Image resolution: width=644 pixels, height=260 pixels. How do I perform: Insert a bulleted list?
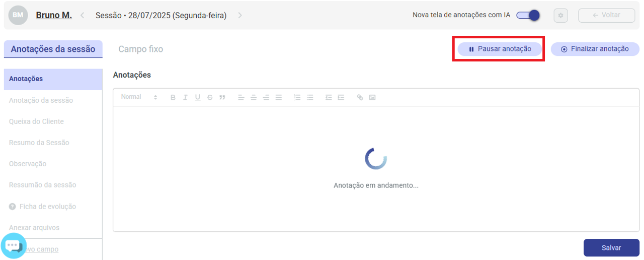[310, 97]
